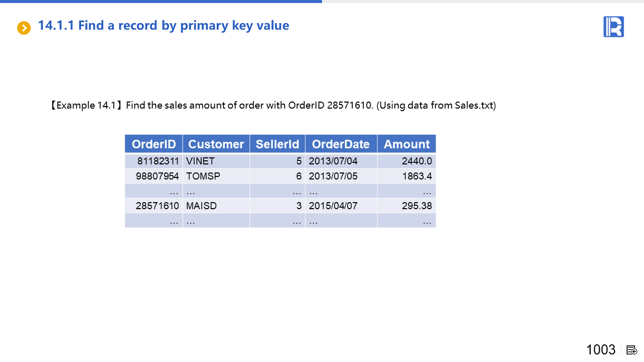Click the Example 14.1 description text
Screen dimensions: 644x362
(272, 106)
